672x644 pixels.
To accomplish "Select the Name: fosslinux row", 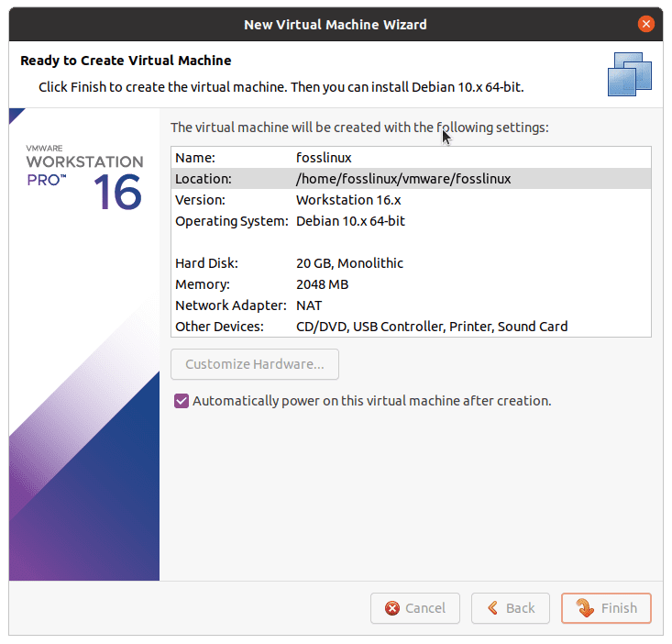I will 411,158.
